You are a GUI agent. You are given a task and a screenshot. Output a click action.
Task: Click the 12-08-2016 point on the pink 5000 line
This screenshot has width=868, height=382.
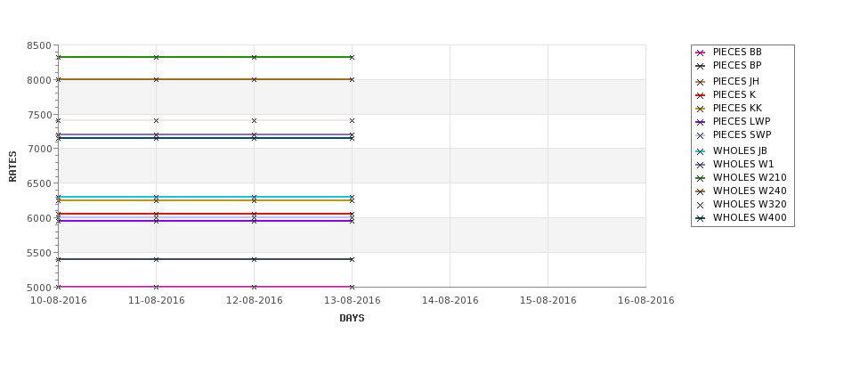(x=254, y=287)
